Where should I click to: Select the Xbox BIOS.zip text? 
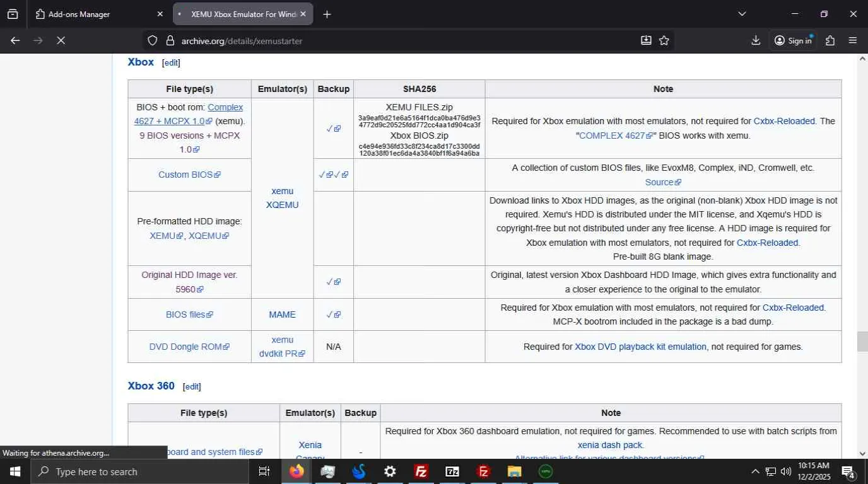point(419,135)
